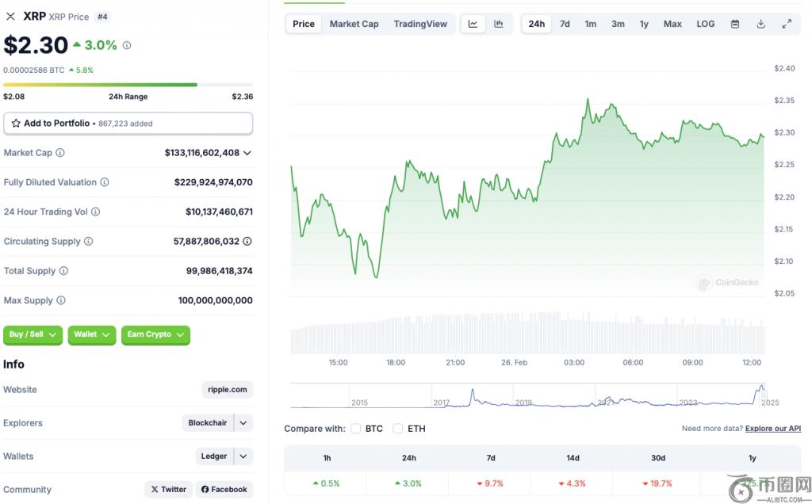
Task: Expand chart to fullscreen
Action: click(x=787, y=24)
